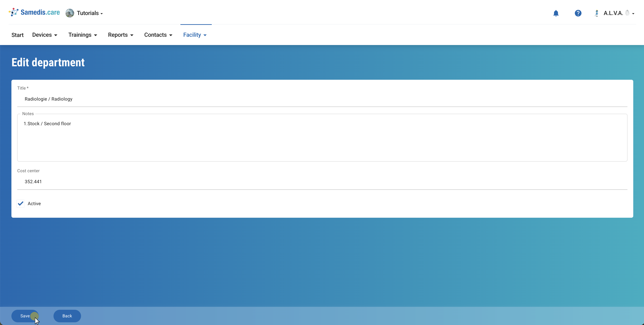Go to the Start page
The image size is (644, 325).
click(x=17, y=35)
